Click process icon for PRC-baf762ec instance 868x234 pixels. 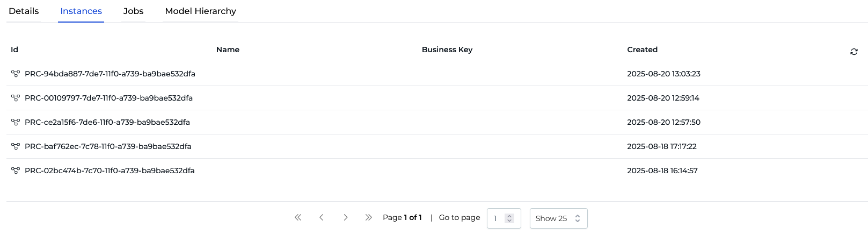pos(16,146)
